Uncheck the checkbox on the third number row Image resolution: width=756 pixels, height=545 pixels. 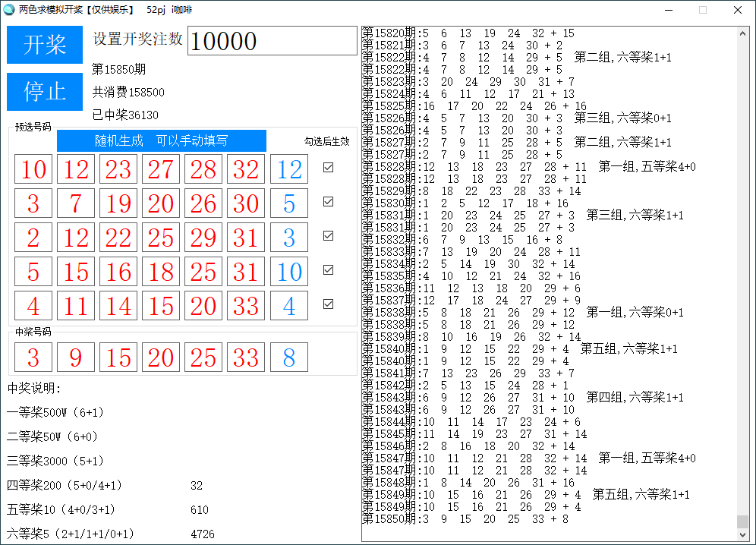click(x=329, y=235)
